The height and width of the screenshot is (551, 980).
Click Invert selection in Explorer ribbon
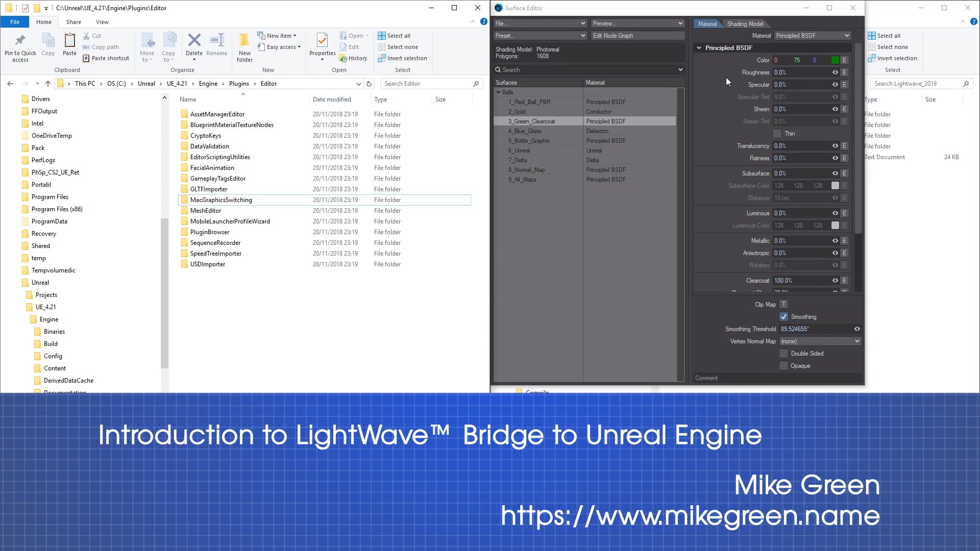pyautogui.click(x=402, y=58)
